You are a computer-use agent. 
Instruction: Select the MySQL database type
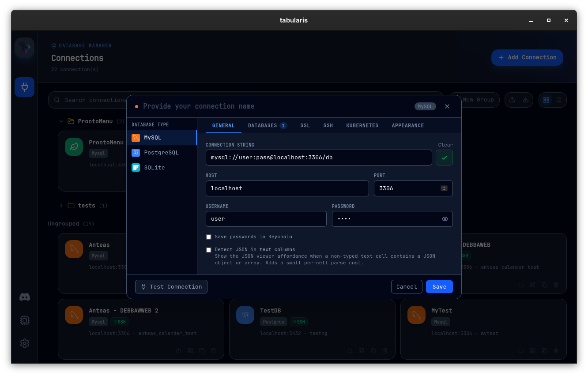[162, 138]
